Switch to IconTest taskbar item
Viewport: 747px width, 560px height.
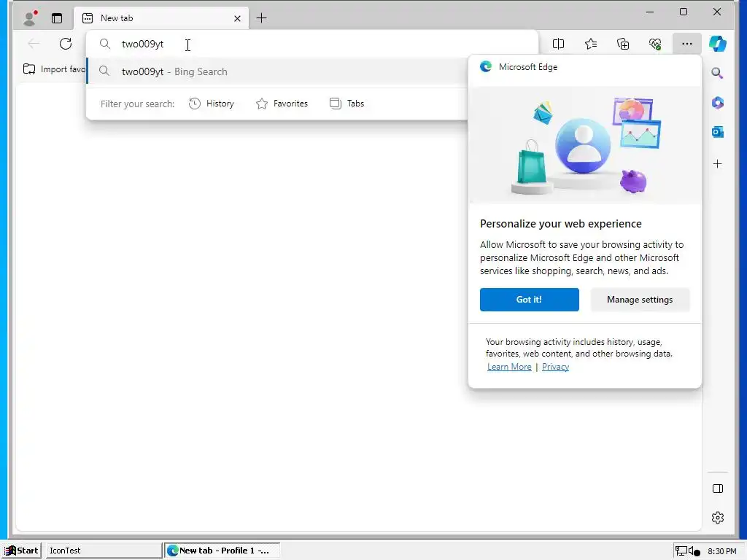[103, 551]
